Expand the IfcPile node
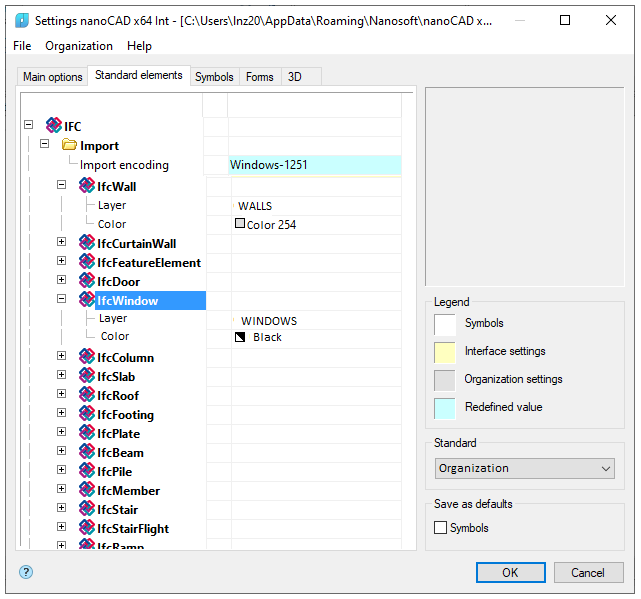Image resolution: width=641 pixels, height=599 pixels. click(x=61, y=469)
